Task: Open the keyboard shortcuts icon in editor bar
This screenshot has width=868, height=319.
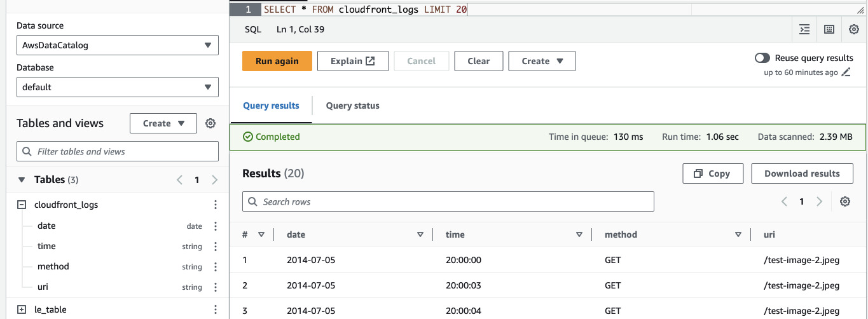Action: [829, 29]
